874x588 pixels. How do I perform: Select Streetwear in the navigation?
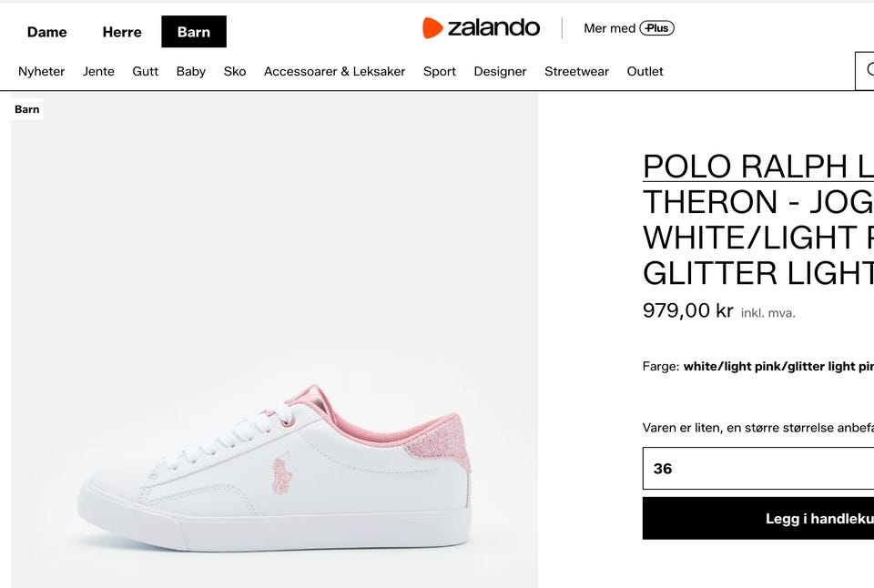pos(576,71)
